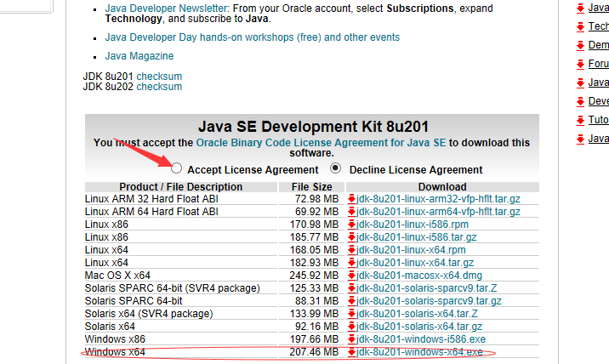Click download icon for windows-x64.exe
Screen dimensions: 609x364
click(x=352, y=352)
